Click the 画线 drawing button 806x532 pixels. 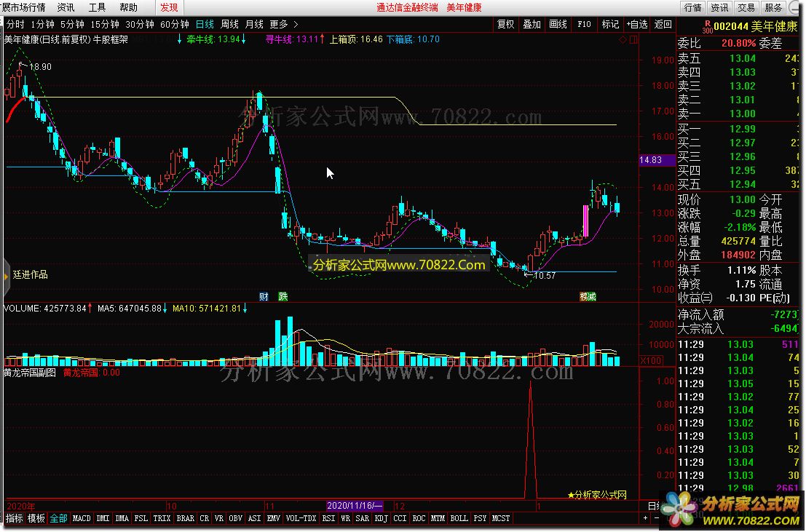point(558,24)
